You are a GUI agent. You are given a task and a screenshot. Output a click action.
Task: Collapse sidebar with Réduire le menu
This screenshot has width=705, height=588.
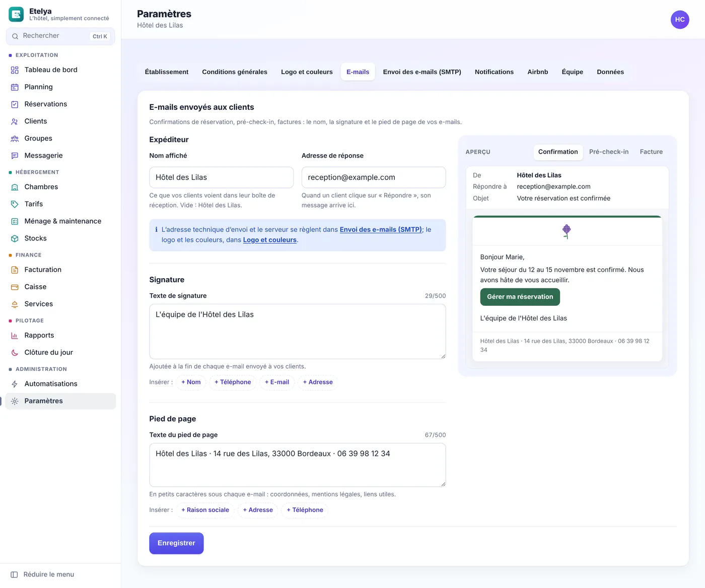coord(43,574)
